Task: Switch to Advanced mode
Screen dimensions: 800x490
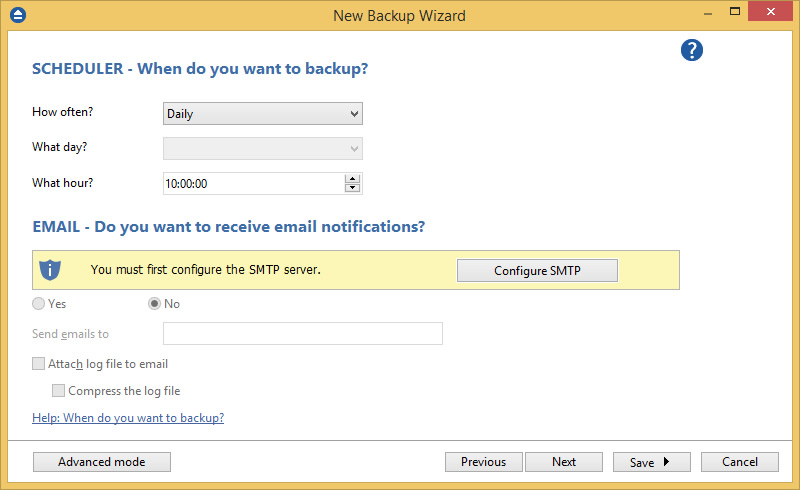Action: pos(102,462)
